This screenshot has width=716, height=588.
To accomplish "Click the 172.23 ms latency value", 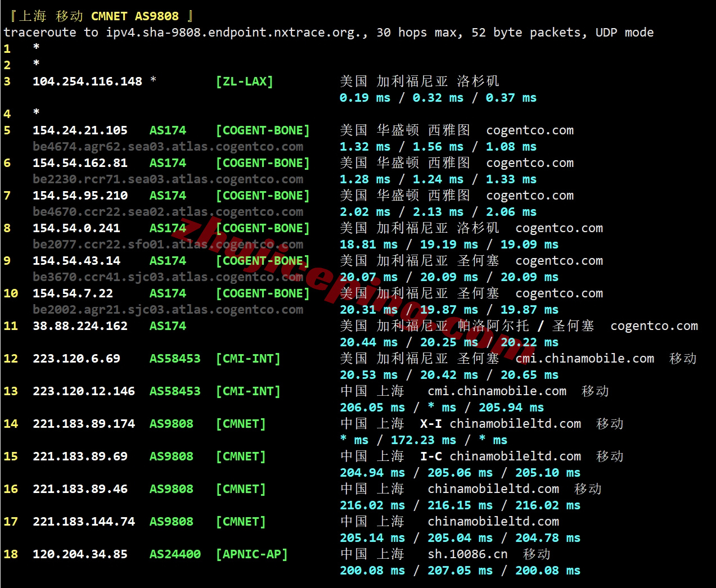I will pos(424,440).
